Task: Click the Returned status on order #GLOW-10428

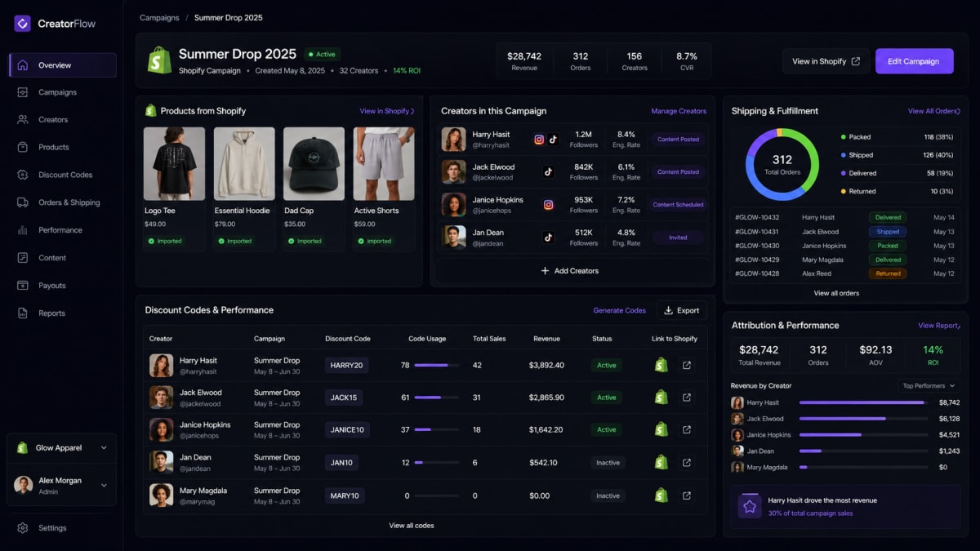Action: [x=888, y=273]
